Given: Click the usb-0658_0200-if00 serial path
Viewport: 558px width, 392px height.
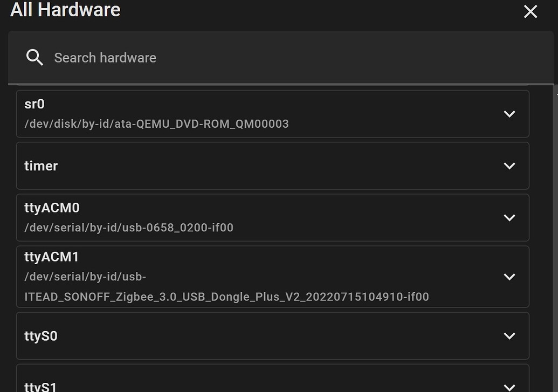Looking at the screenshot, I should click(x=129, y=228).
